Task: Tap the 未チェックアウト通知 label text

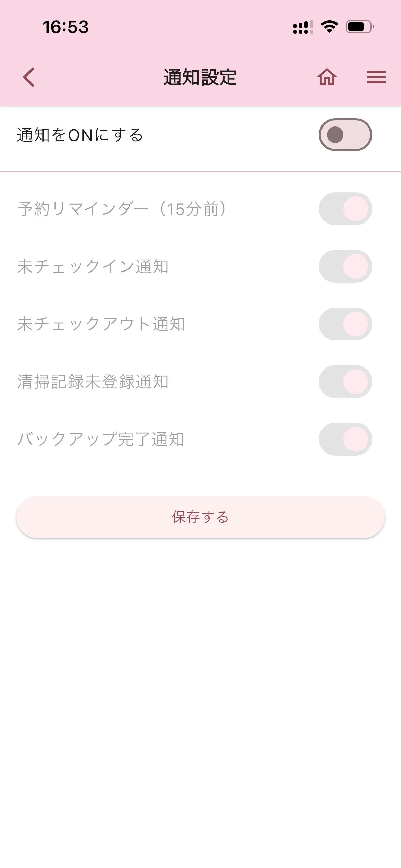Action: [101, 324]
